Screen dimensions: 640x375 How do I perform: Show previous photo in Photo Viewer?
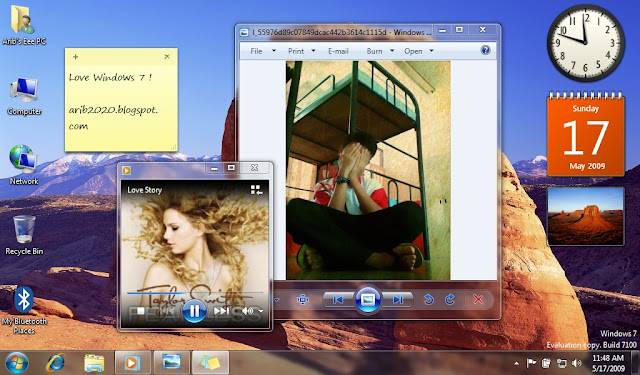coord(338,300)
